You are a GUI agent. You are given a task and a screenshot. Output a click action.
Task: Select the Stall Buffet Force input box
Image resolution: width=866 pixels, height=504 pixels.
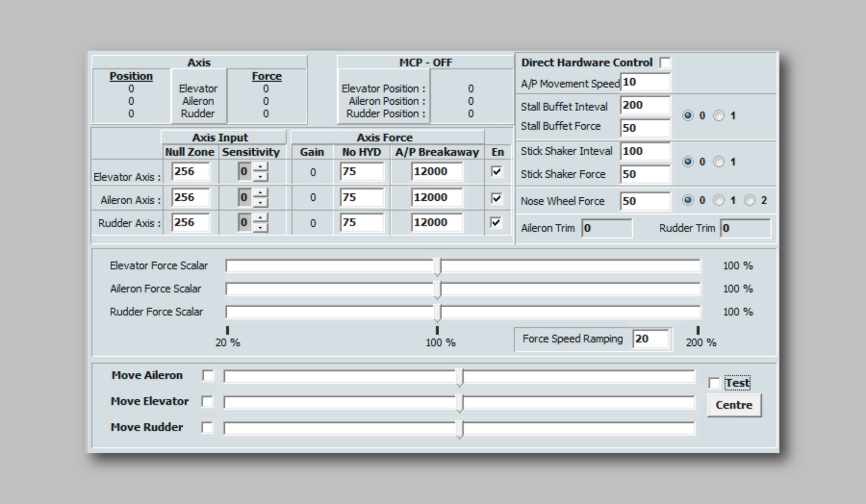click(x=645, y=128)
